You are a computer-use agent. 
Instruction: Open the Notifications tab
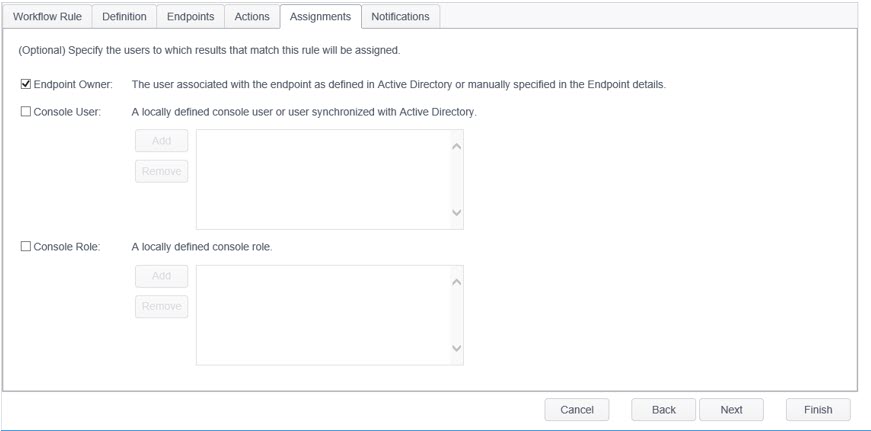point(400,16)
